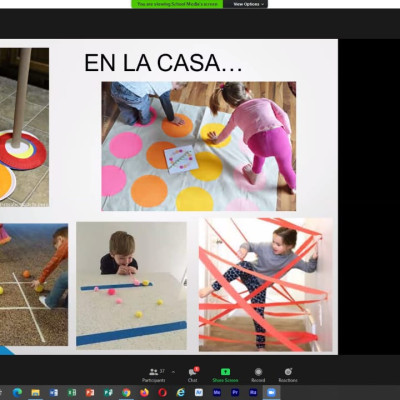Expand the chevron beside Participants
This screenshot has width=400, height=400.
tap(173, 371)
